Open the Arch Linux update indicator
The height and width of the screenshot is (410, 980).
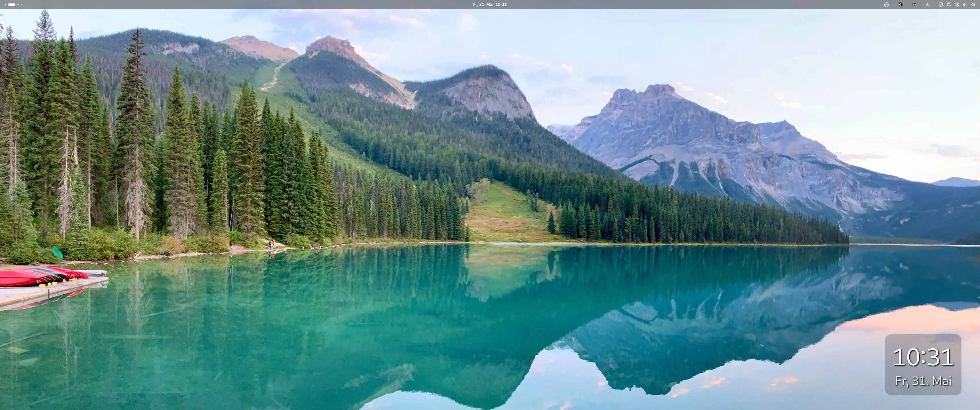click(x=928, y=5)
